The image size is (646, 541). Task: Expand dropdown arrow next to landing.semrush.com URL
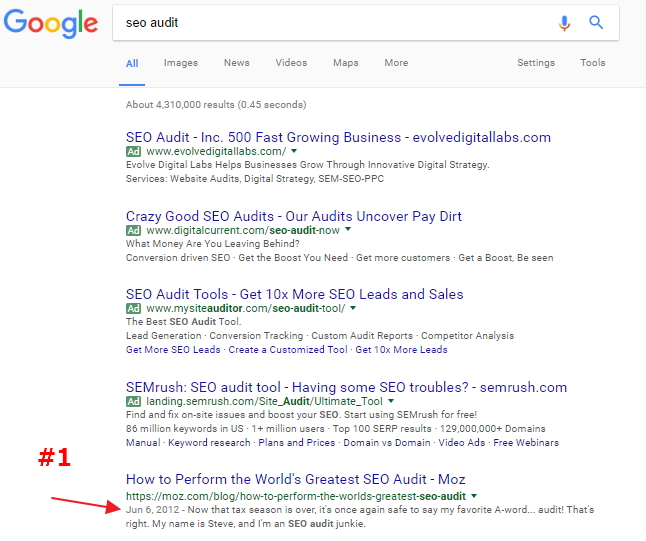391,400
